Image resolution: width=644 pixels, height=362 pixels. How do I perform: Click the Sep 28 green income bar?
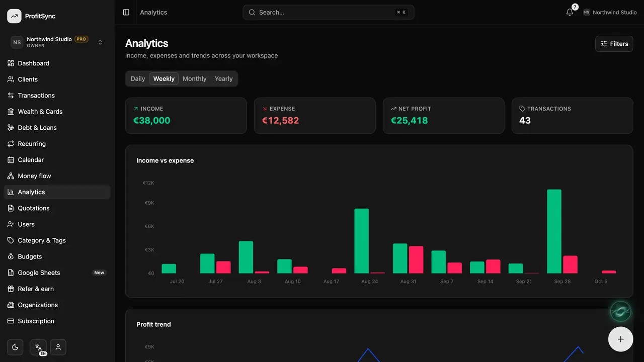click(554, 231)
